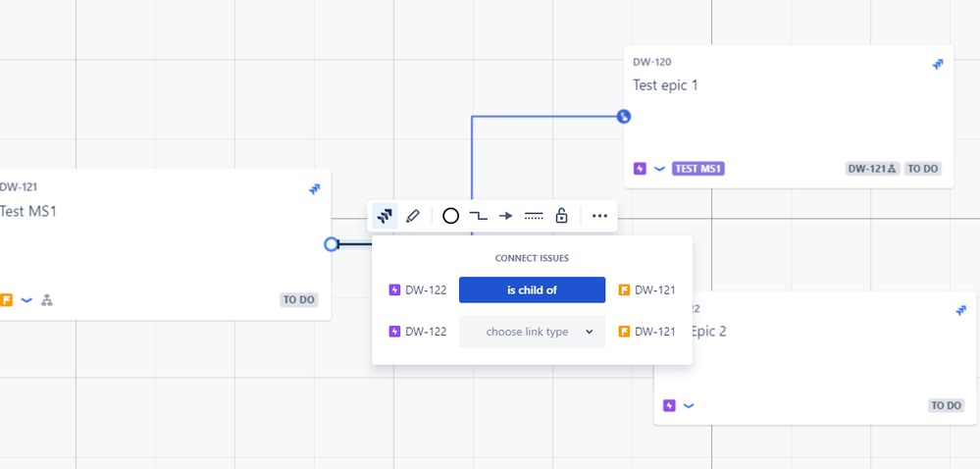Click the arrow endpoint style icon
The image size is (980, 469).
pyautogui.click(x=505, y=217)
